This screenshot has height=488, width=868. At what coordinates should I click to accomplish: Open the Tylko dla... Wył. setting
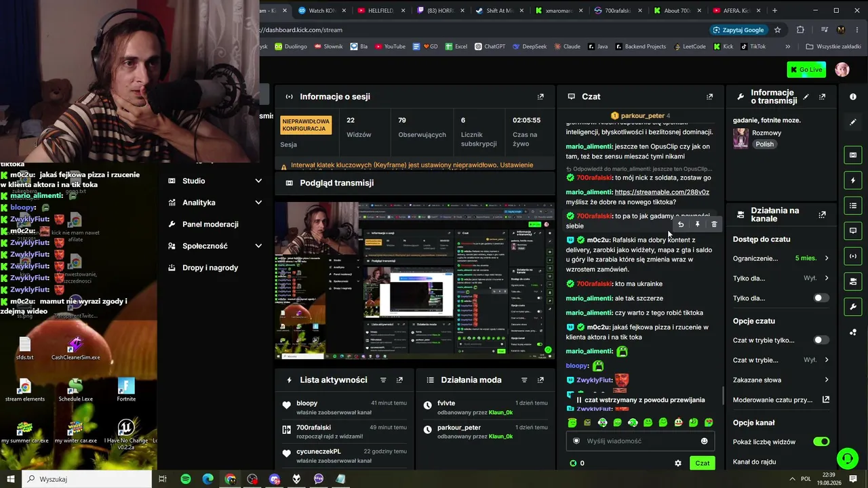pyautogui.click(x=781, y=279)
